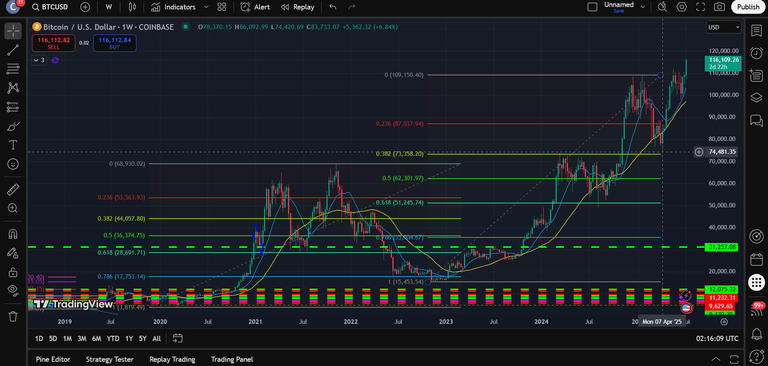
Task: Toggle stay in drawing mode
Action: 13,252
